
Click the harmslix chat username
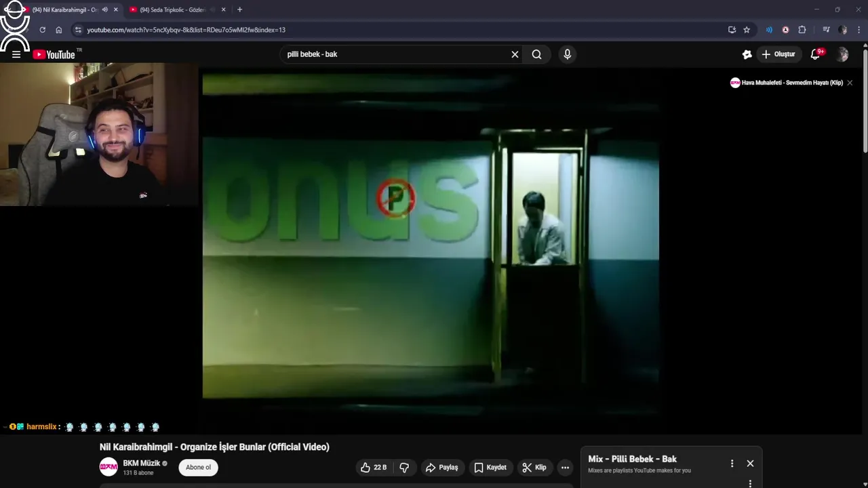point(41,427)
